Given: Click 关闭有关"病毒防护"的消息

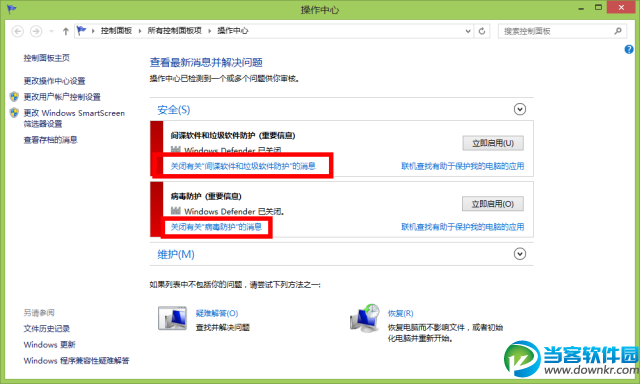Looking at the screenshot, I should point(216,227).
